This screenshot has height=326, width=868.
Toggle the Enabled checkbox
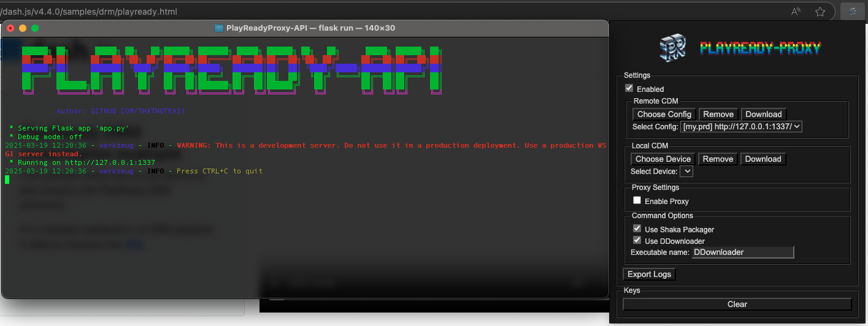[x=629, y=89]
